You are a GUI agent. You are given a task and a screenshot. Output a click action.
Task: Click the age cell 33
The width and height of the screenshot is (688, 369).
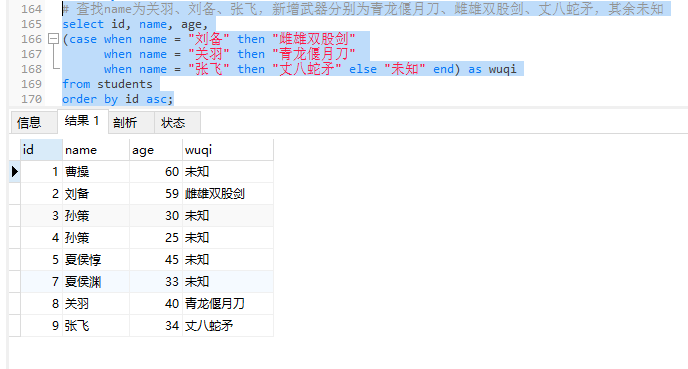tap(156, 281)
